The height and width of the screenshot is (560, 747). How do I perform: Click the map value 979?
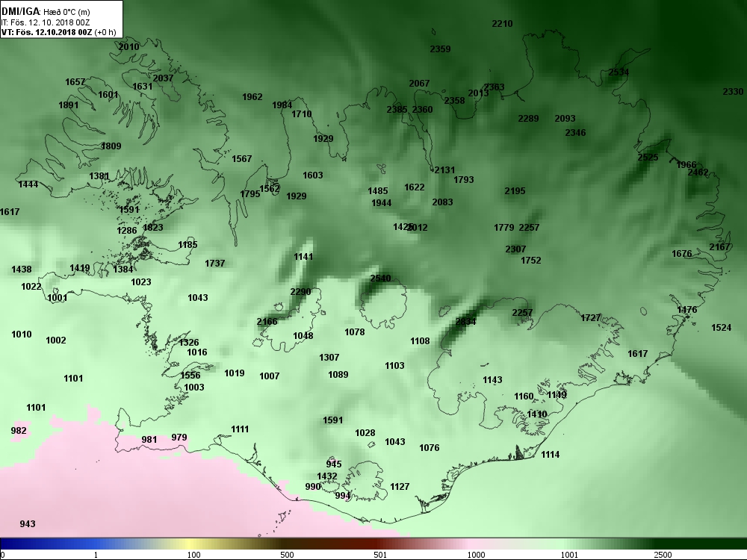tap(179, 437)
